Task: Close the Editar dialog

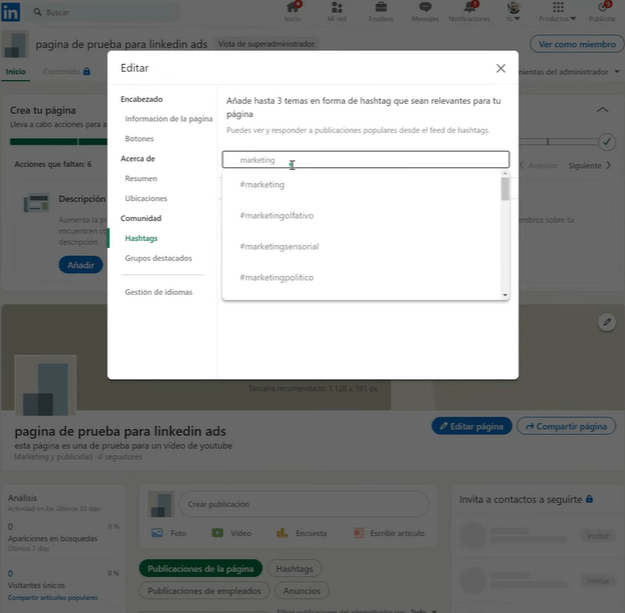Action: click(x=501, y=68)
